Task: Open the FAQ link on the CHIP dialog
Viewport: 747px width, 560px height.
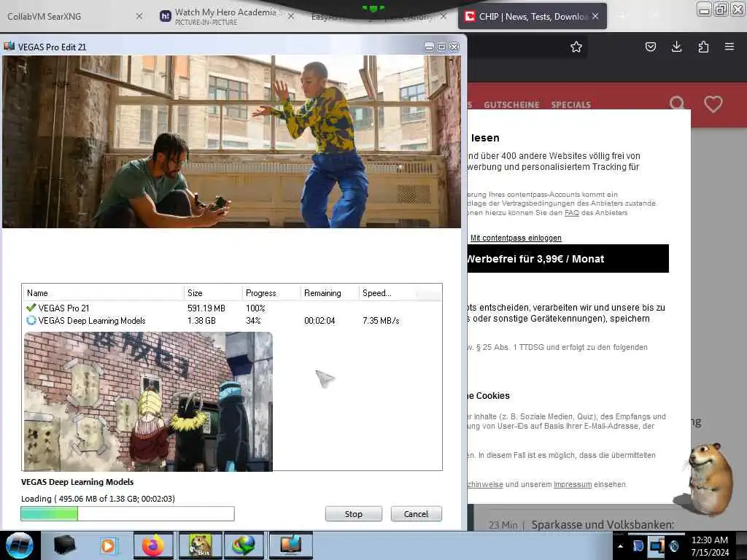Action: pos(572,213)
